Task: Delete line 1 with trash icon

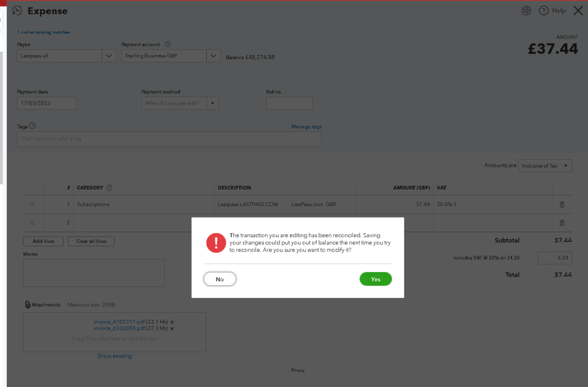Action: tap(562, 204)
